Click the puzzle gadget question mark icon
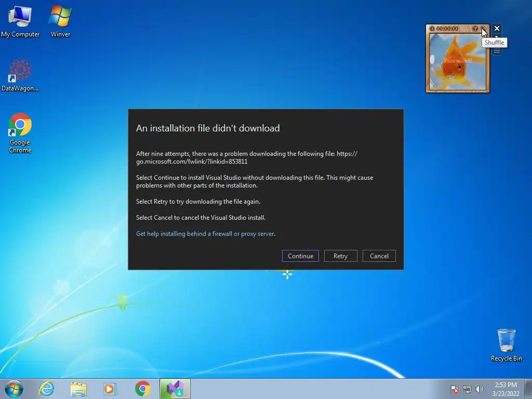Viewport: 532px width, 399px height. click(475, 29)
